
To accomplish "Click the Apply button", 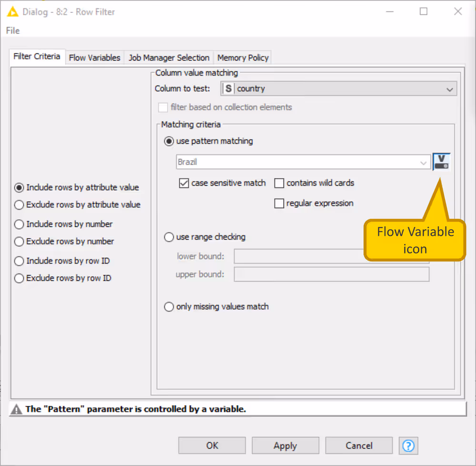I will [285, 446].
